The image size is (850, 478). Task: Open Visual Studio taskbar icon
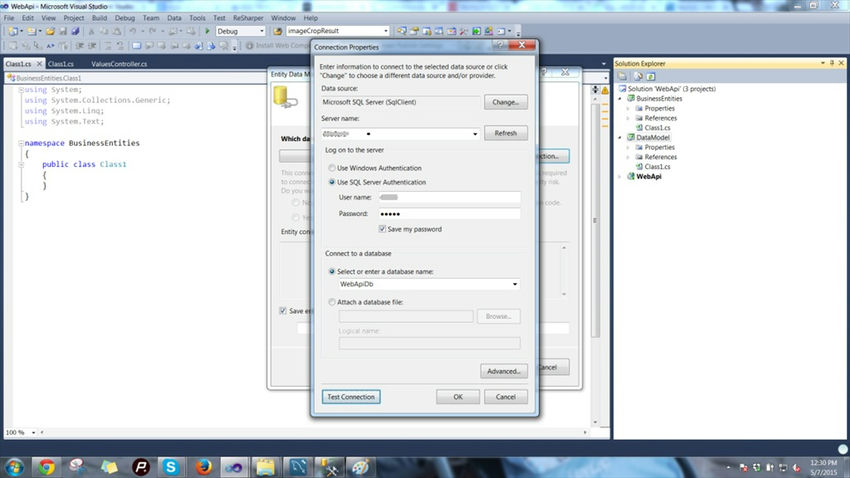234,467
